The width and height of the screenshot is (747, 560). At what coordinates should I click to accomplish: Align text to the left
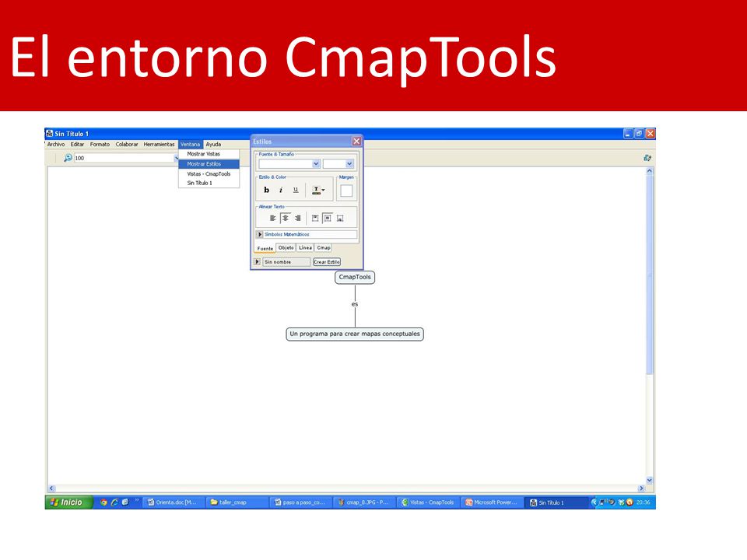pyautogui.click(x=272, y=218)
